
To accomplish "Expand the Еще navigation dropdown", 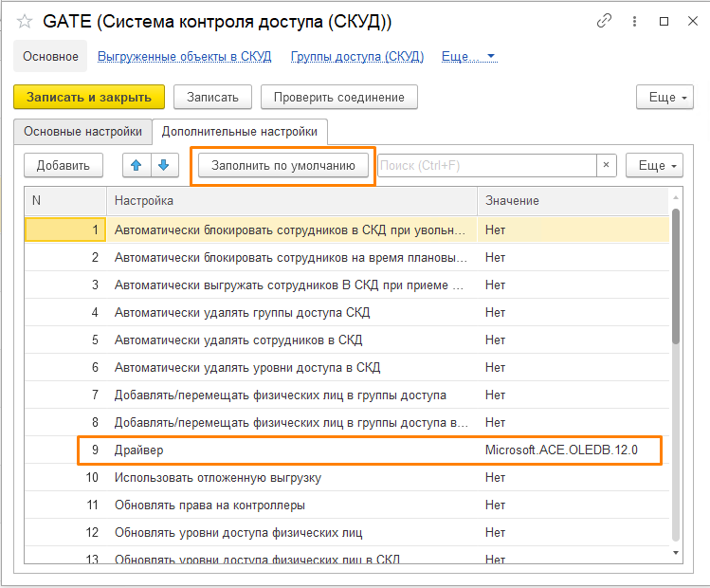I will pyautogui.click(x=470, y=57).
